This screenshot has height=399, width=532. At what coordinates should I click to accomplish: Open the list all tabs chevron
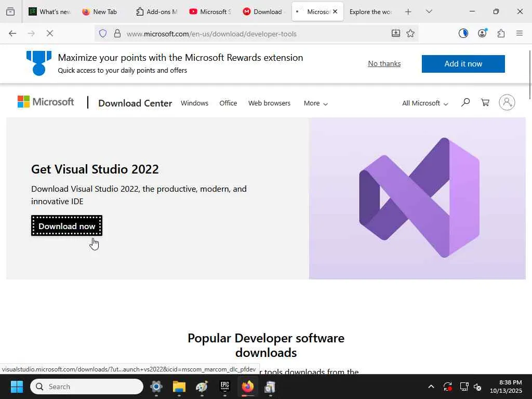pos(429,11)
